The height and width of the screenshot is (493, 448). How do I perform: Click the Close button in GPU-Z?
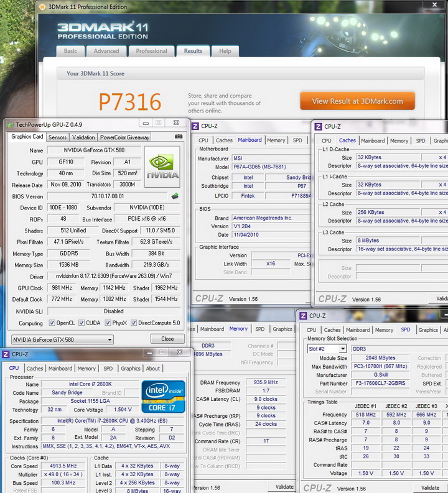click(167, 339)
